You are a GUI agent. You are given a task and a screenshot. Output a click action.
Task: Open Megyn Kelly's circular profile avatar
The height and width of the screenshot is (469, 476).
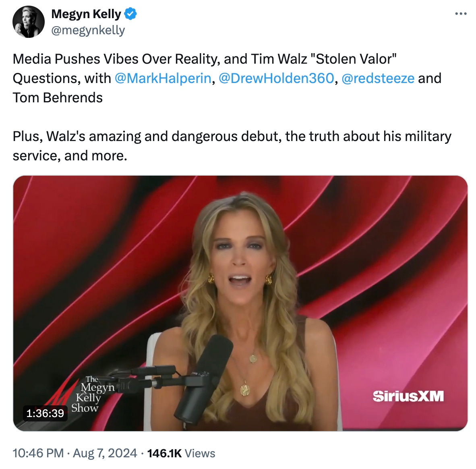tap(29, 22)
